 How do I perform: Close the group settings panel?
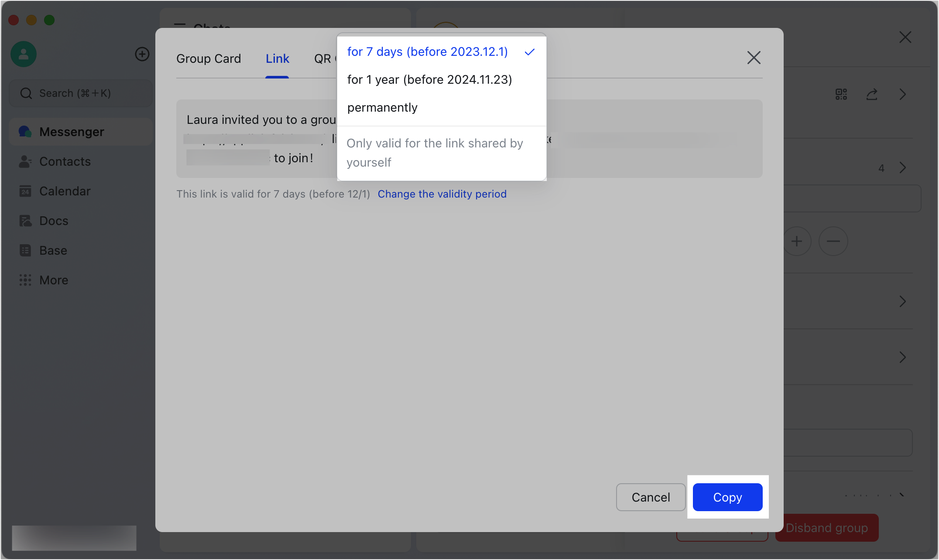point(905,37)
